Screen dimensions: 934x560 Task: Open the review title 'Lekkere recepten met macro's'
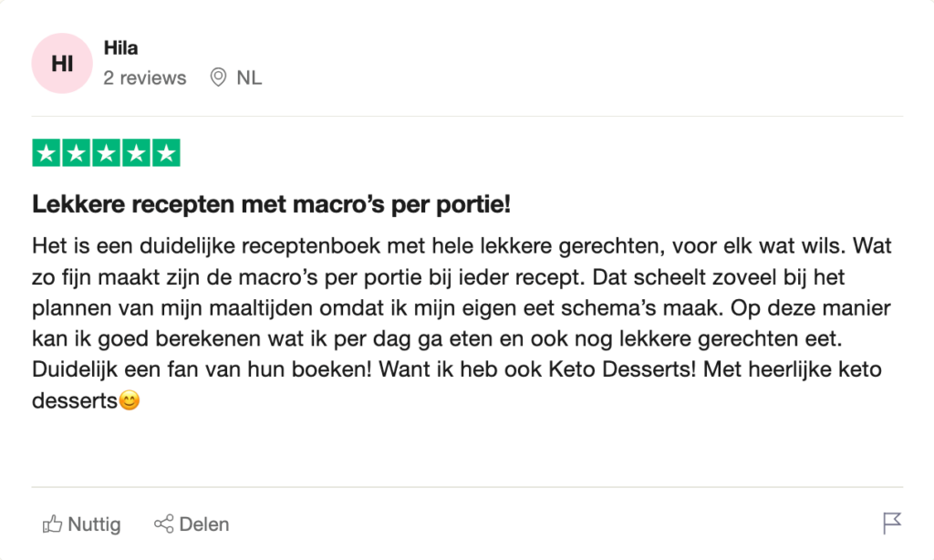coord(271,204)
